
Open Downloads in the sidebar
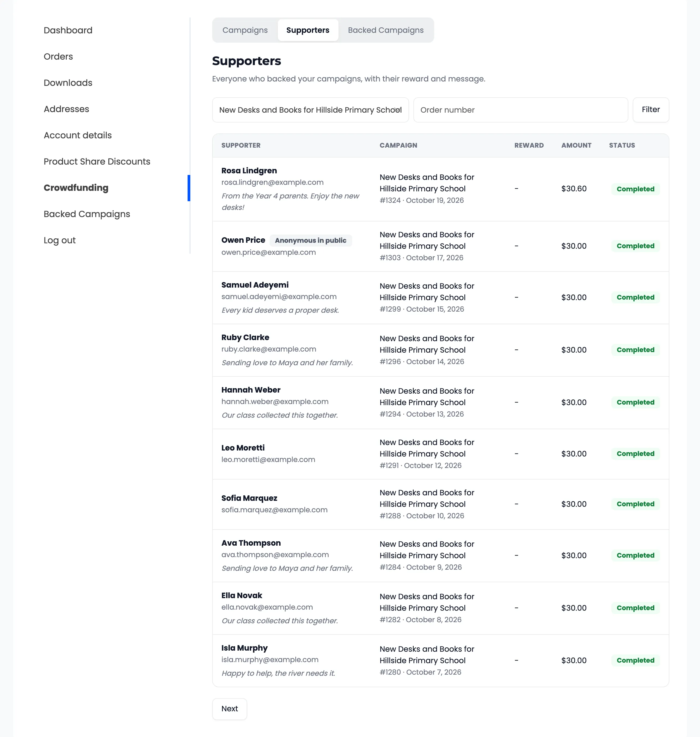pyautogui.click(x=68, y=83)
